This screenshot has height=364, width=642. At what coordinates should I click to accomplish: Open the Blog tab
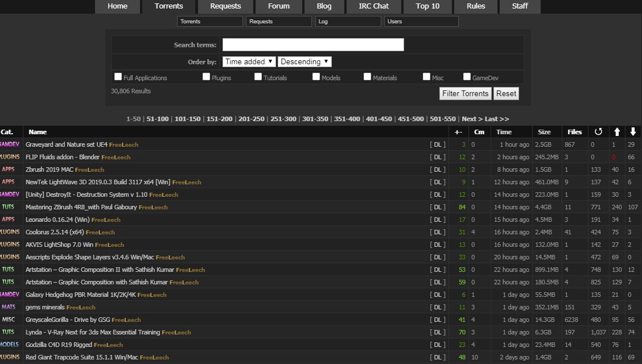(324, 6)
